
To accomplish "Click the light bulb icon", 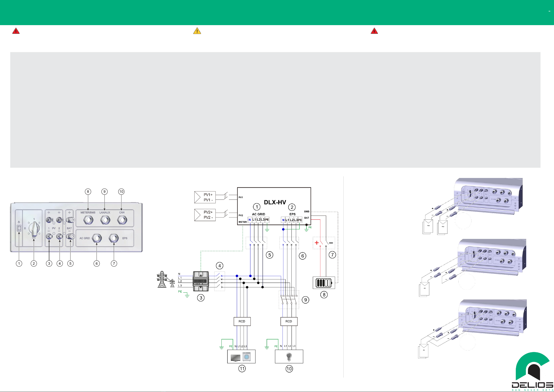I will [x=289, y=357].
